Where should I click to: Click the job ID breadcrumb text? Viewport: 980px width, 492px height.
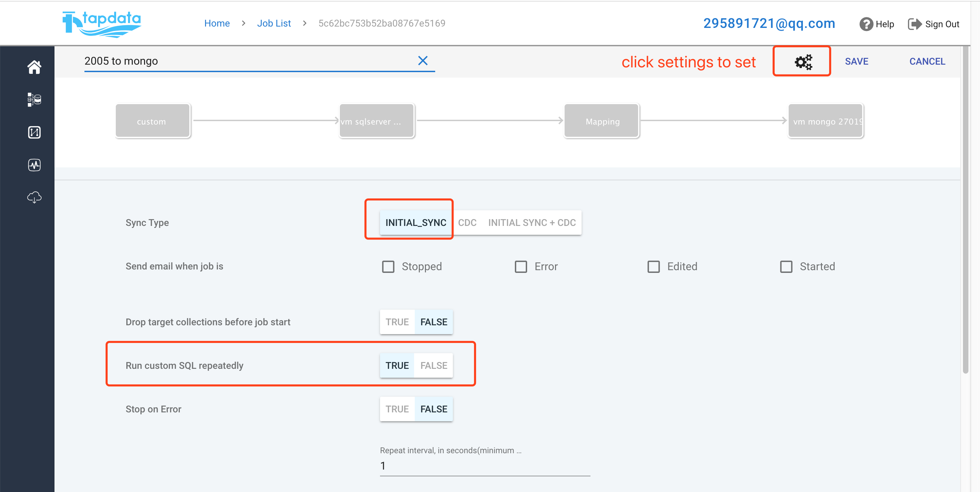click(382, 23)
